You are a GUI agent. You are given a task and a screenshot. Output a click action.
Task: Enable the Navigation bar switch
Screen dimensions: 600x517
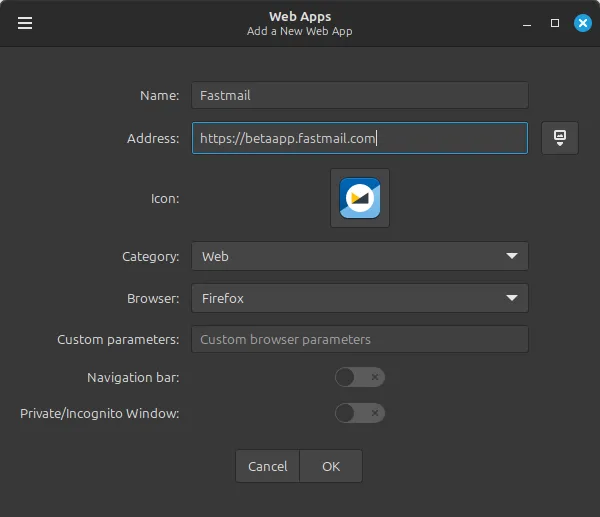(x=360, y=377)
